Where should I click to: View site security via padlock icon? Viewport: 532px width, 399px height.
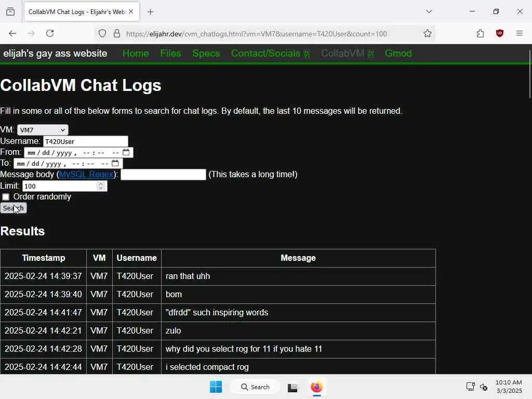117,34
